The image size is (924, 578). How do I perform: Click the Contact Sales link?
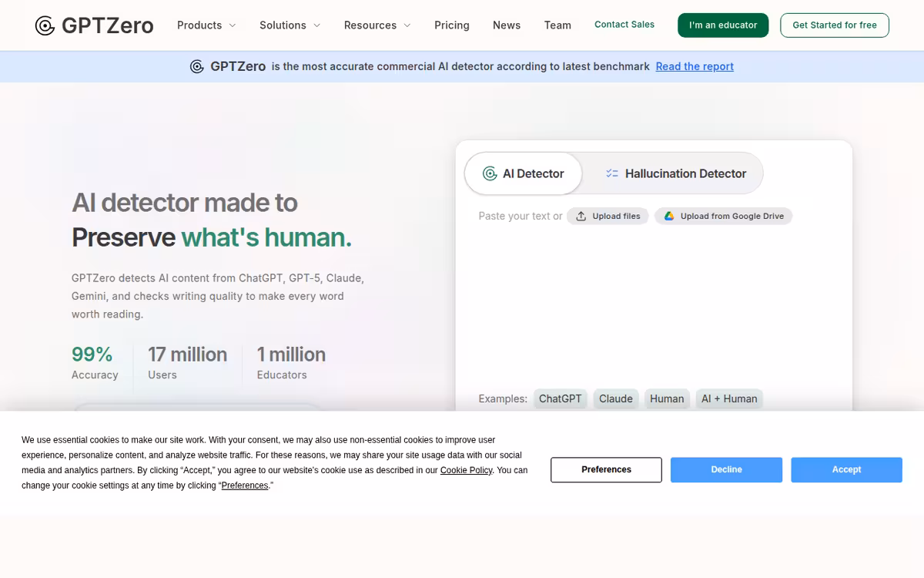[624, 25]
